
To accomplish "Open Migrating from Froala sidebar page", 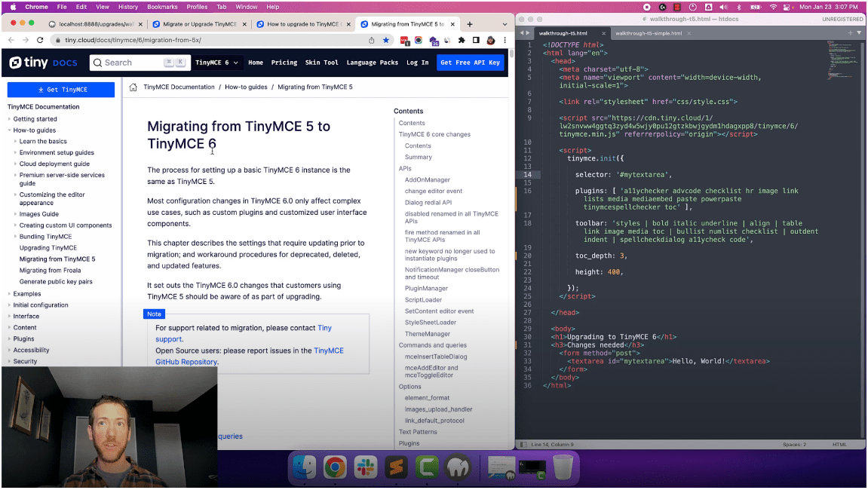I will 50,270.
